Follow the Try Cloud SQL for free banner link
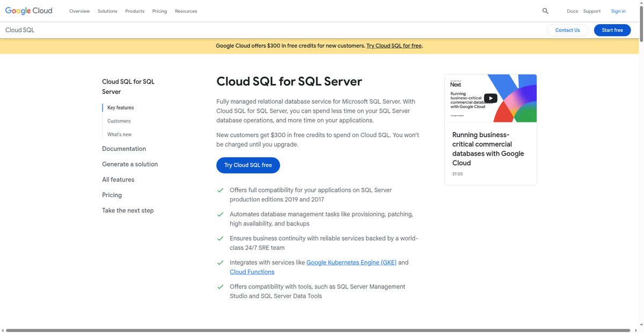 (x=394, y=46)
